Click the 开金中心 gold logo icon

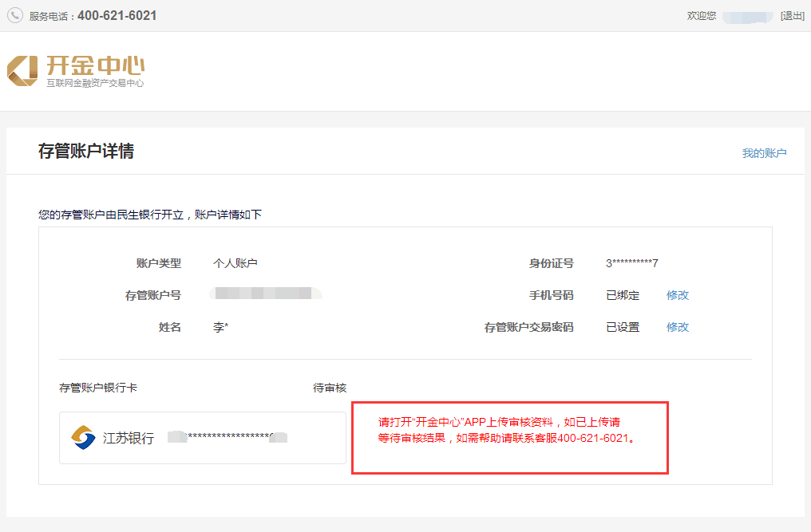[22, 70]
